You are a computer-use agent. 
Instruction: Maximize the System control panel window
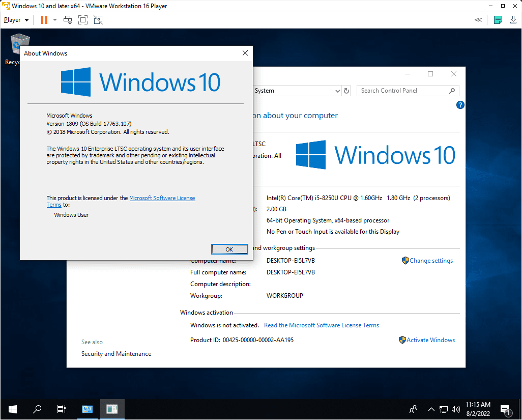point(430,74)
